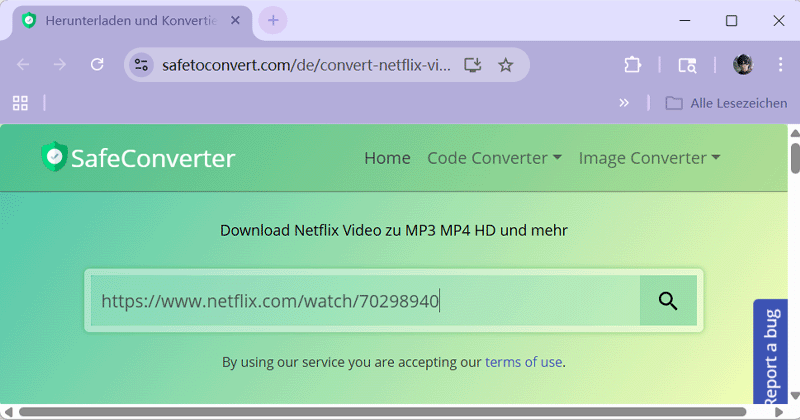Click the scroll down arrow

(x=795, y=397)
